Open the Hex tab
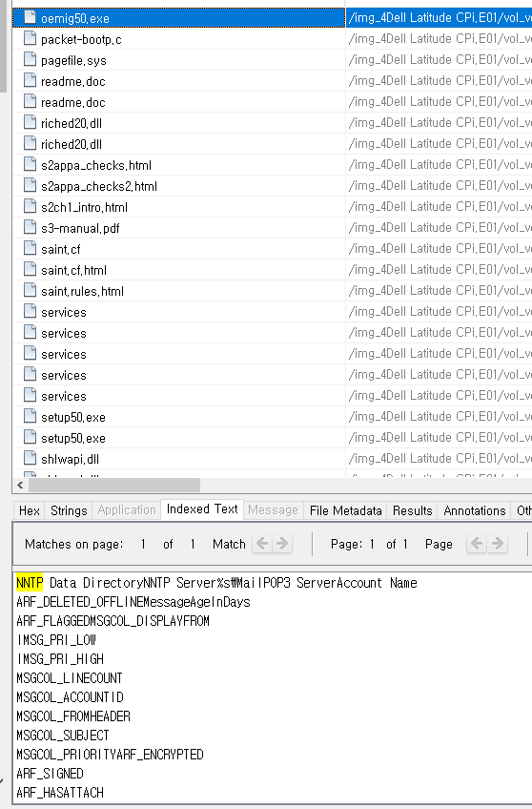 [x=29, y=510]
